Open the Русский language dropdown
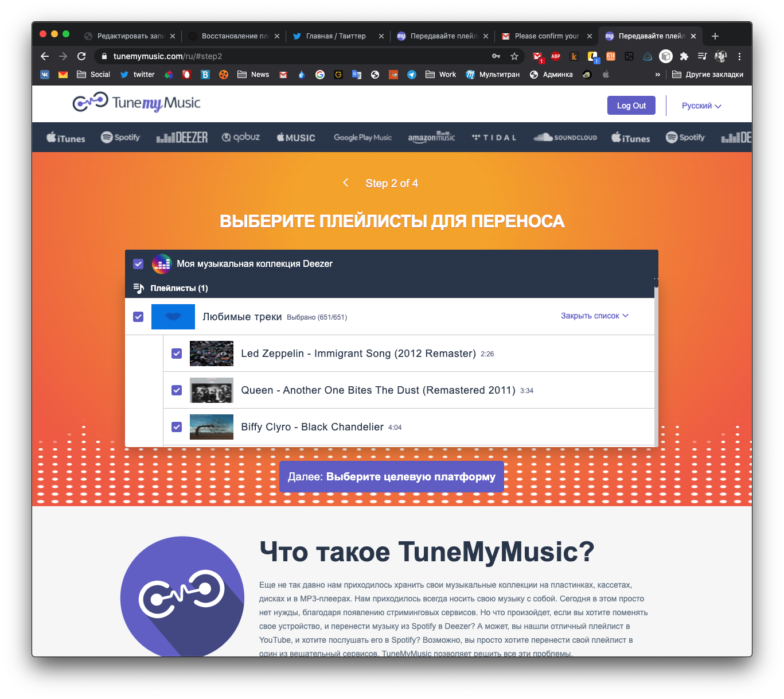784x699 pixels. (x=701, y=106)
